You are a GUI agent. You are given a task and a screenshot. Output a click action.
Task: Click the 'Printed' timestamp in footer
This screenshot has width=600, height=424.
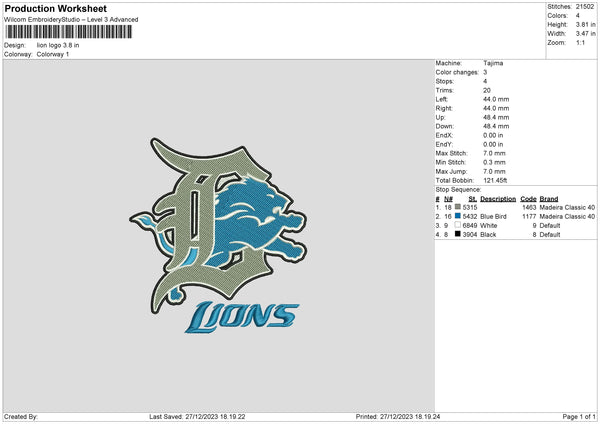click(398, 417)
